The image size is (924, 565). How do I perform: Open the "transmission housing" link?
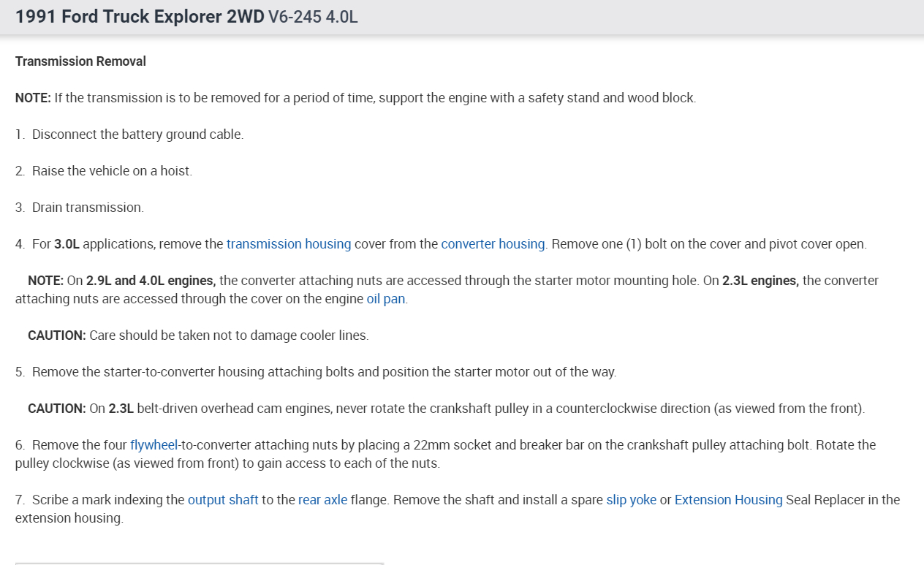point(289,244)
